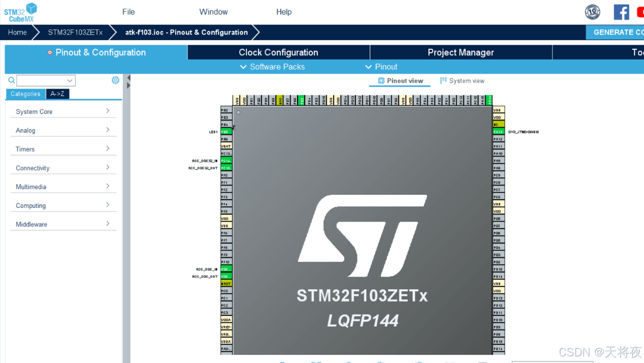
Task: Switch to System view
Action: pos(462,81)
